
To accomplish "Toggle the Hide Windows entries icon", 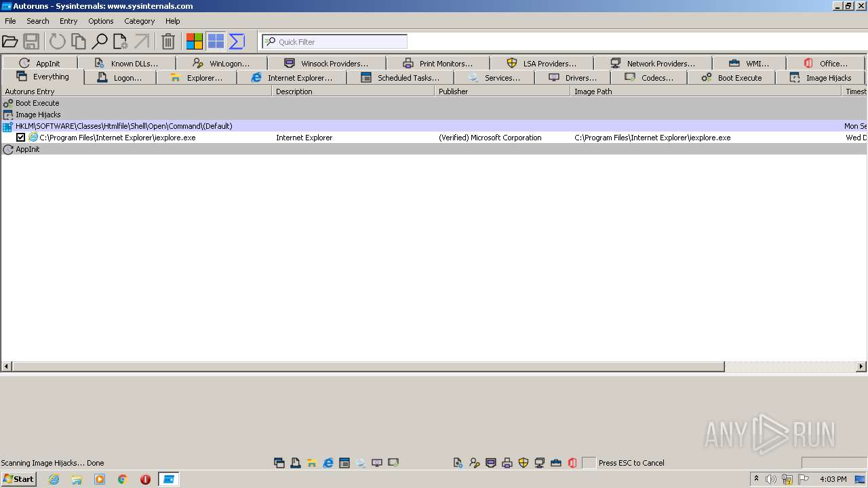I will pyautogui.click(x=216, y=41).
